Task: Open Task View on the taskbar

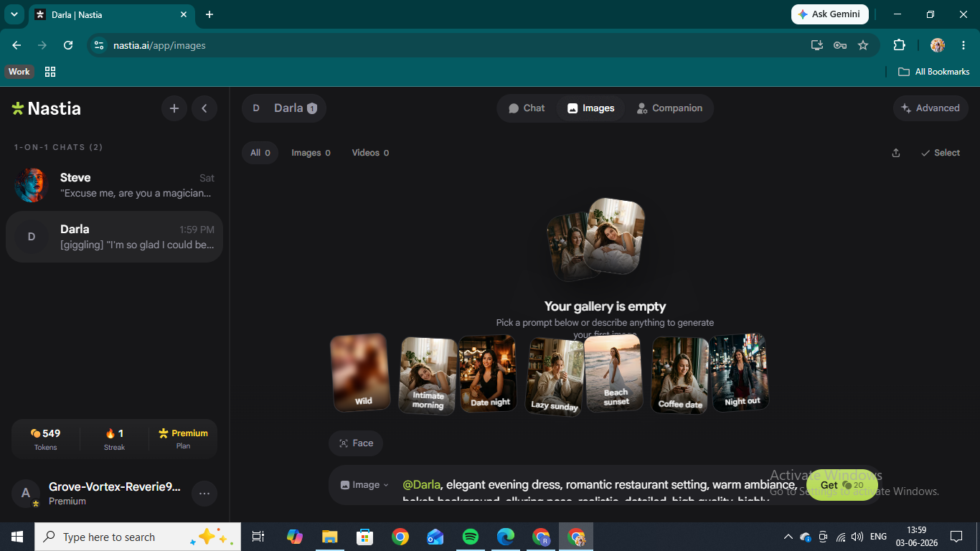Action: 258,537
